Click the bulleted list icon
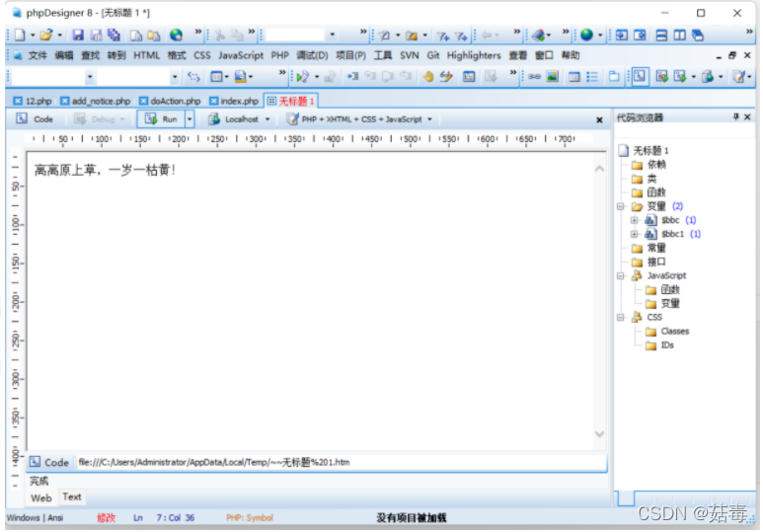The width and height of the screenshot is (763, 532). (592, 76)
